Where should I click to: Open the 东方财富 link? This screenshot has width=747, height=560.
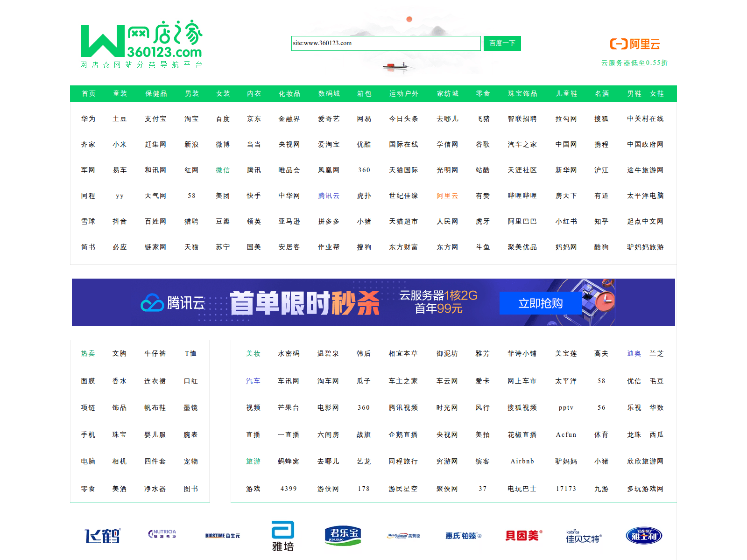[x=403, y=247]
